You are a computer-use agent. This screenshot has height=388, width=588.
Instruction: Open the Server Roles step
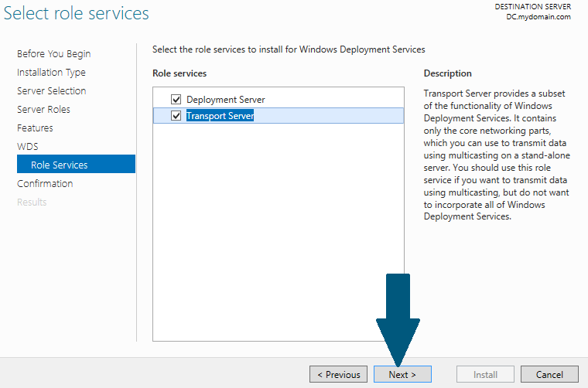[x=43, y=109]
